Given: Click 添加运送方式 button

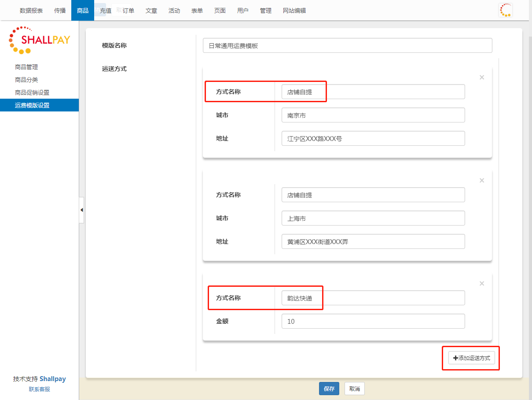Looking at the screenshot, I should [471, 358].
